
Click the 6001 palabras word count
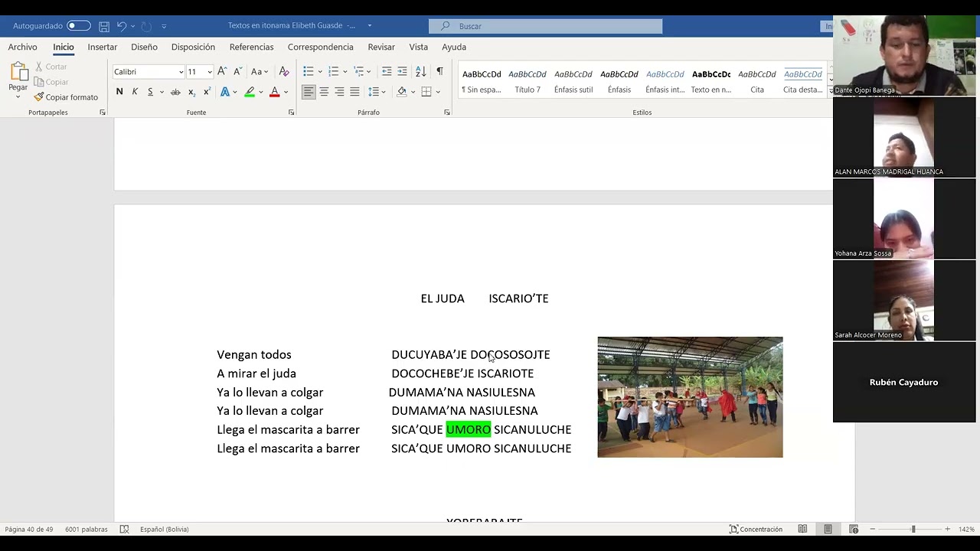pyautogui.click(x=87, y=529)
